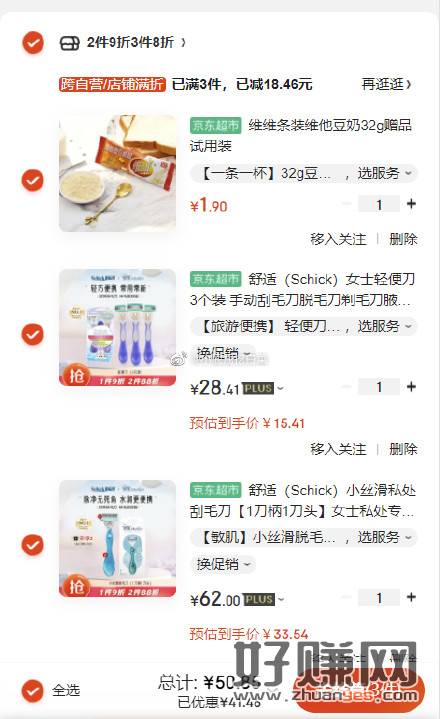Toggle the 全选 select-all checkbox
Screen dimensions: 440x719
tap(33, 691)
